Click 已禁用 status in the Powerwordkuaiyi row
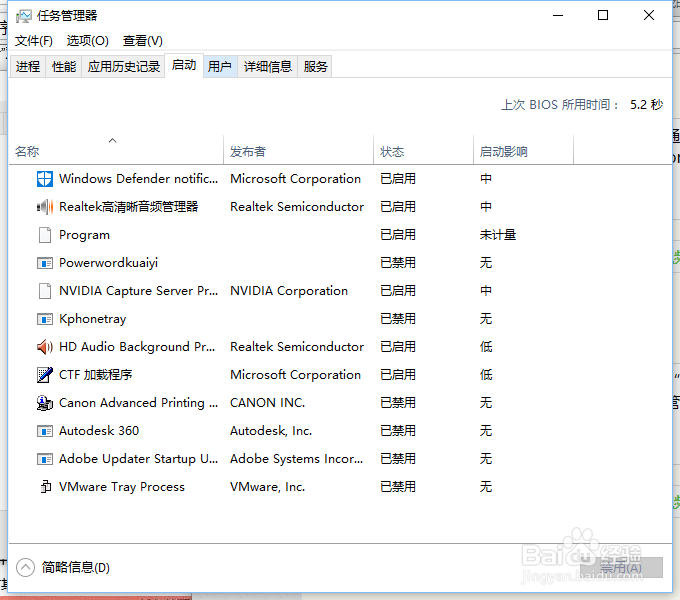This screenshot has height=600, width=680. (x=398, y=263)
